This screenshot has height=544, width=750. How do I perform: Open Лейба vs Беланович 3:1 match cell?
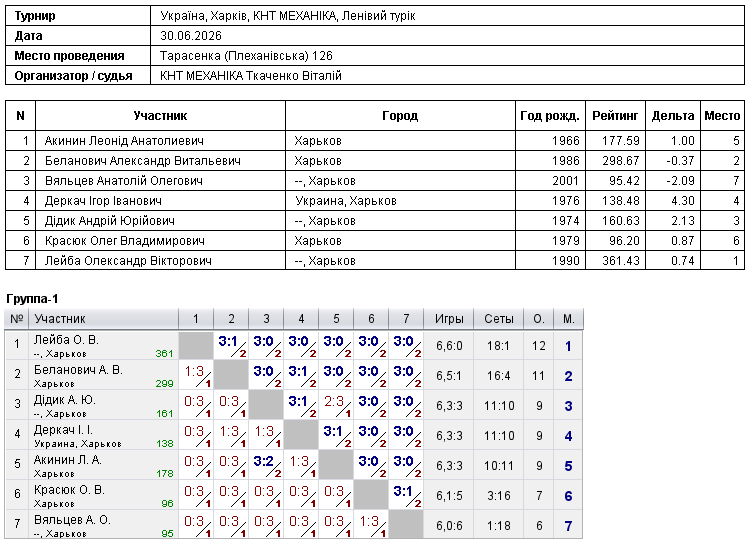(231, 346)
